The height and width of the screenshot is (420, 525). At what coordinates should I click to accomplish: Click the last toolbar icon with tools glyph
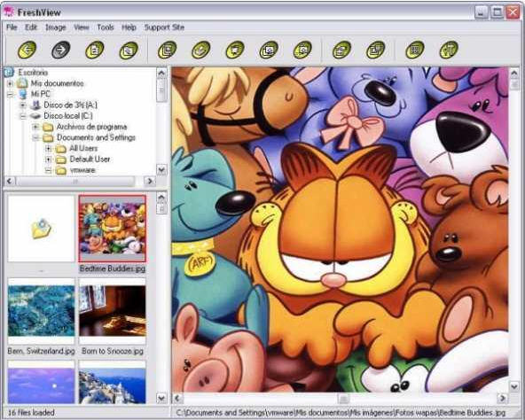point(449,50)
